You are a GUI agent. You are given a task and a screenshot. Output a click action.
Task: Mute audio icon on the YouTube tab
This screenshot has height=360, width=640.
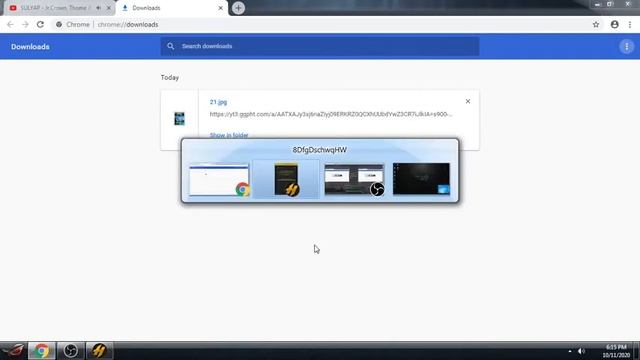98,8
